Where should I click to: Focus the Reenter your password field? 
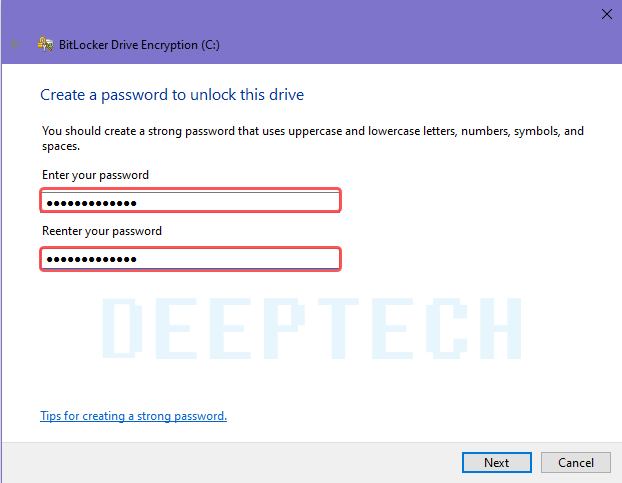(190, 259)
